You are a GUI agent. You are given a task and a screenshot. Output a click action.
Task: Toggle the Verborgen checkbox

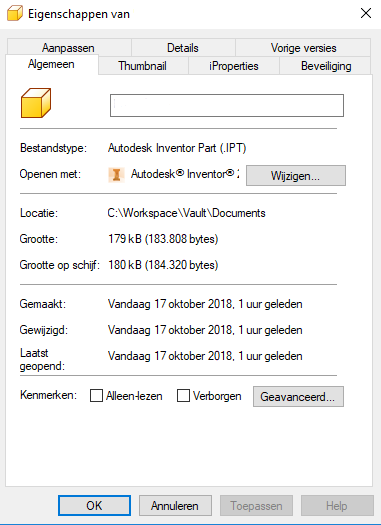[183, 395]
